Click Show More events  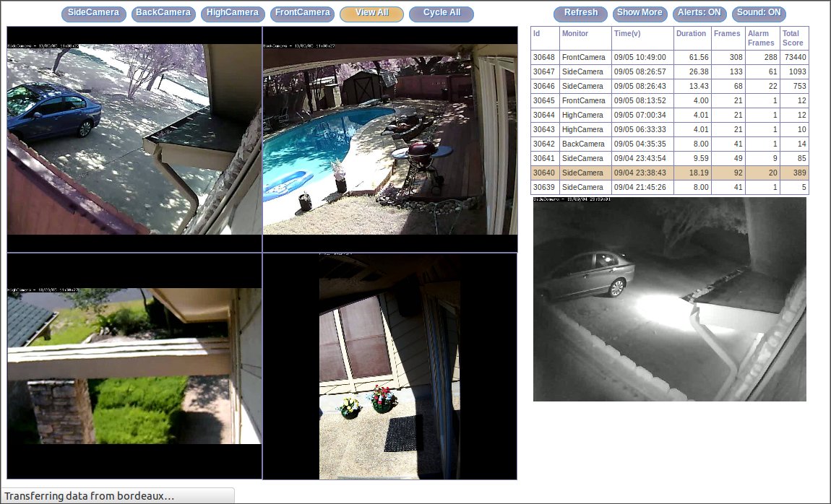pos(640,14)
